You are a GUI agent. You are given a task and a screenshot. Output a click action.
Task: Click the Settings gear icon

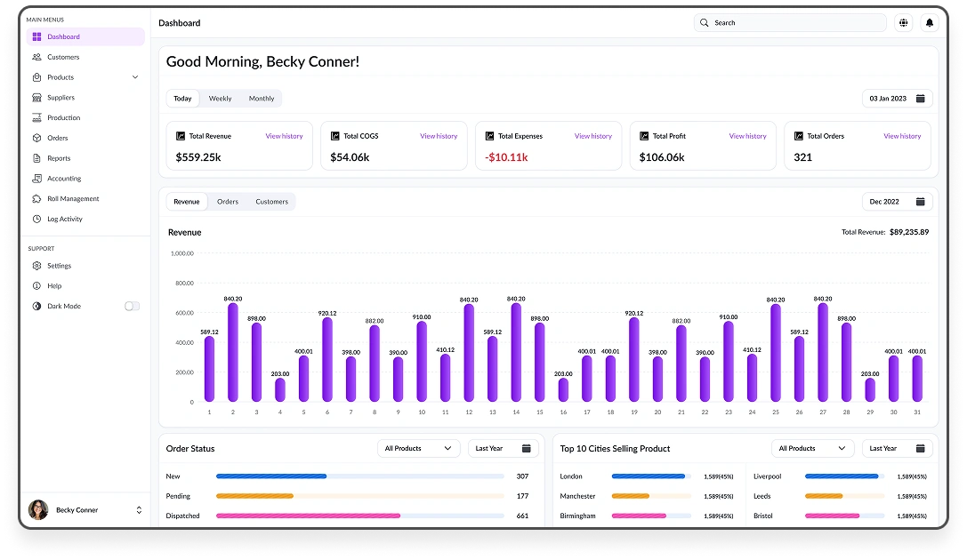click(x=37, y=266)
